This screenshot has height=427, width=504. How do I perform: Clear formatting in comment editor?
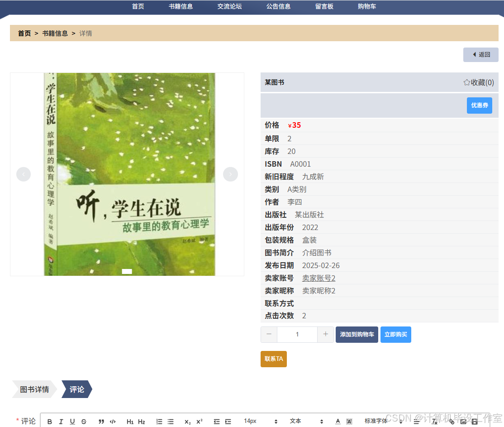[x=435, y=422]
